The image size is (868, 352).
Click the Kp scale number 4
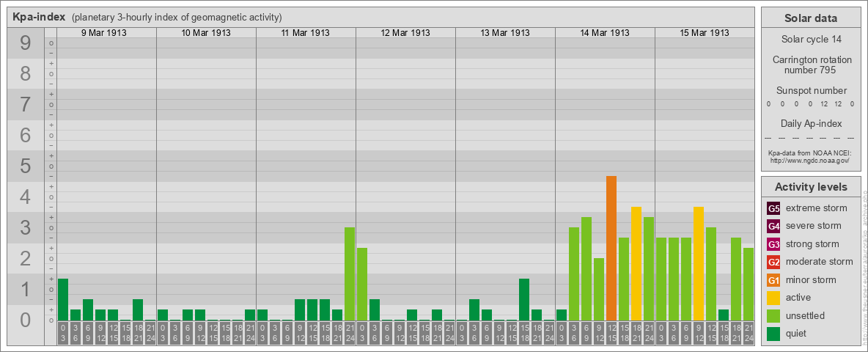click(x=25, y=197)
